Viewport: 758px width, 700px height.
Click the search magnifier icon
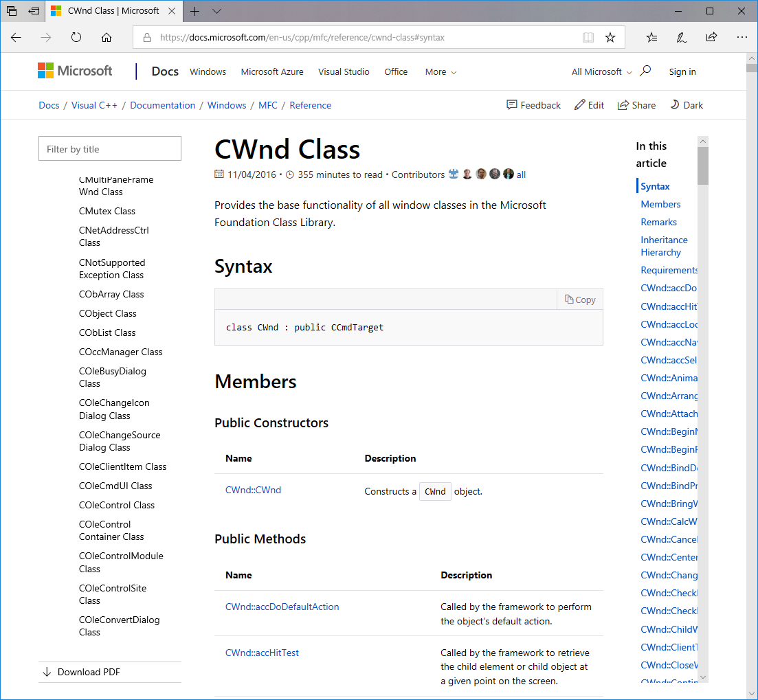click(645, 71)
